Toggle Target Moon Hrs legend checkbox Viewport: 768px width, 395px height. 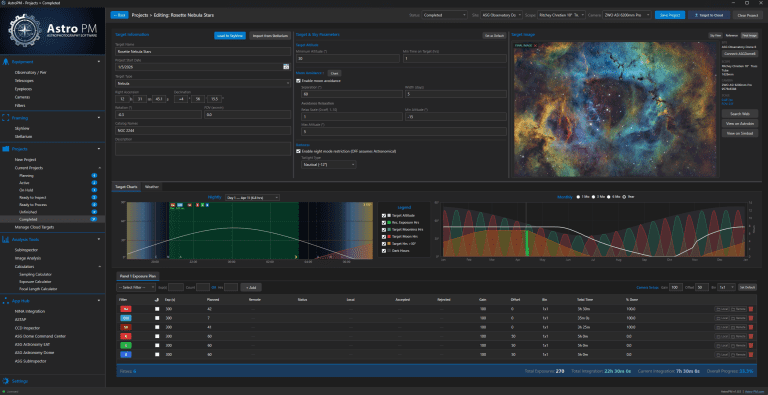coord(384,237)
